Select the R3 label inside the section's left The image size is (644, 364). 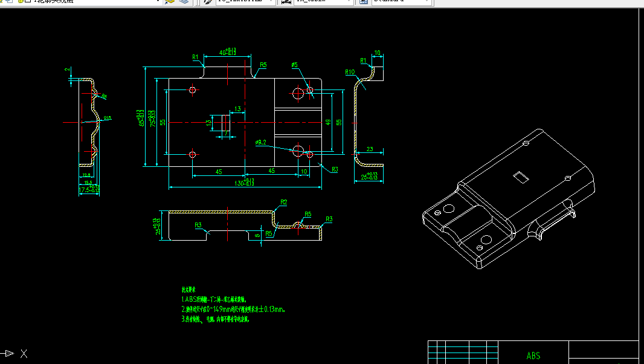tap(198, 225)
